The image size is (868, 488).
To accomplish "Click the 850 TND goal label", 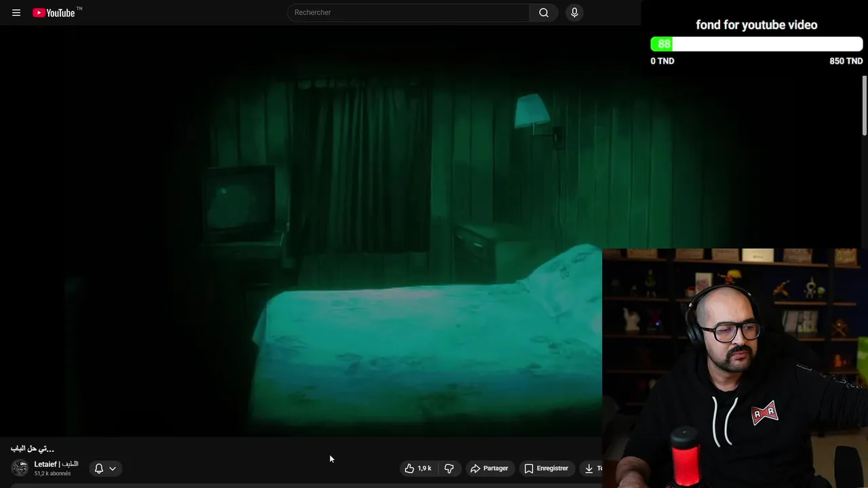I will click(x=846, y=61).
